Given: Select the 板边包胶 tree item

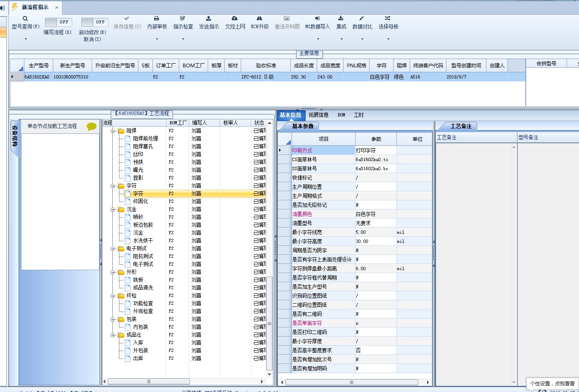Looking at the screenshot, I should [143, 225].
